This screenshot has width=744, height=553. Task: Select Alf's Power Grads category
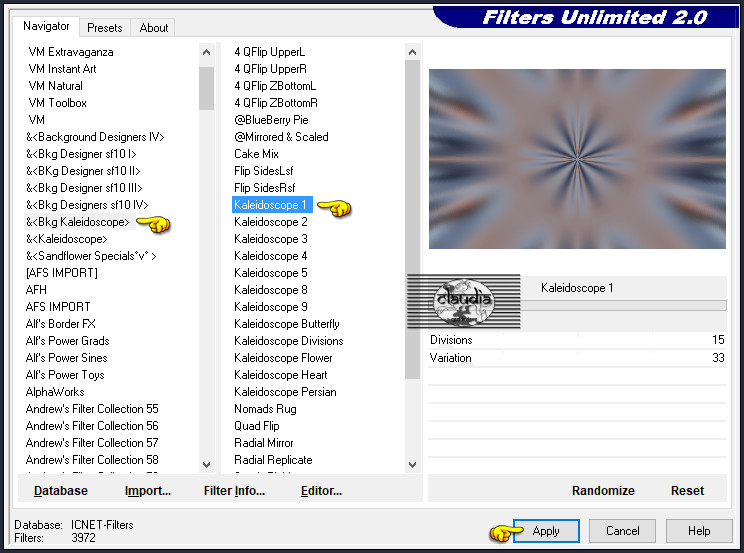pyautogui.click(x=67, y=341)
